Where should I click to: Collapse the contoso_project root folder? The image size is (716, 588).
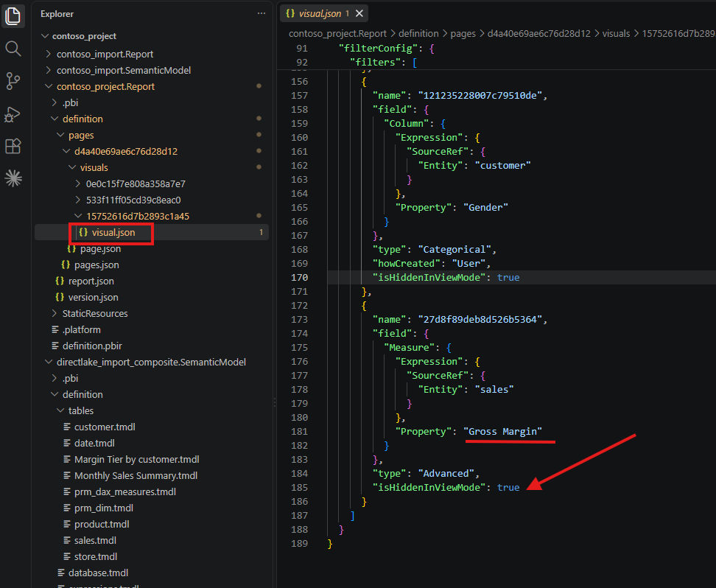click(x=84, y=36)
